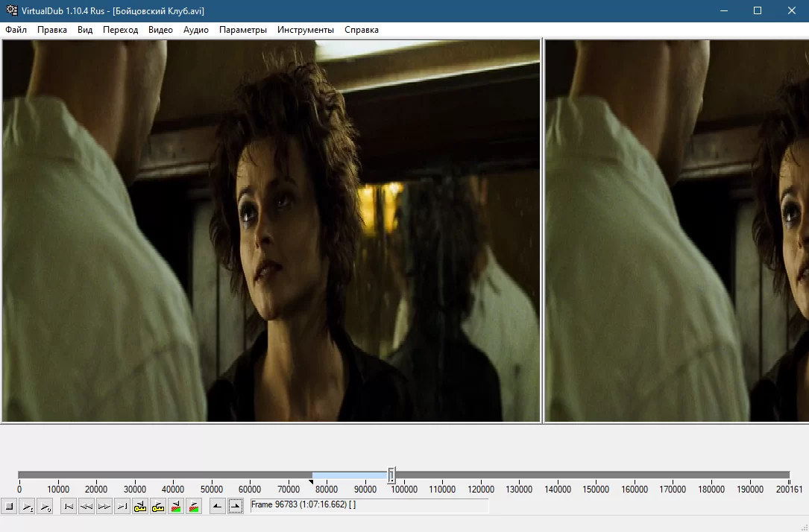Click the output video preview pane
This screenshot has height=532, width=809.
pyautogui.click(x=677, y=230)
